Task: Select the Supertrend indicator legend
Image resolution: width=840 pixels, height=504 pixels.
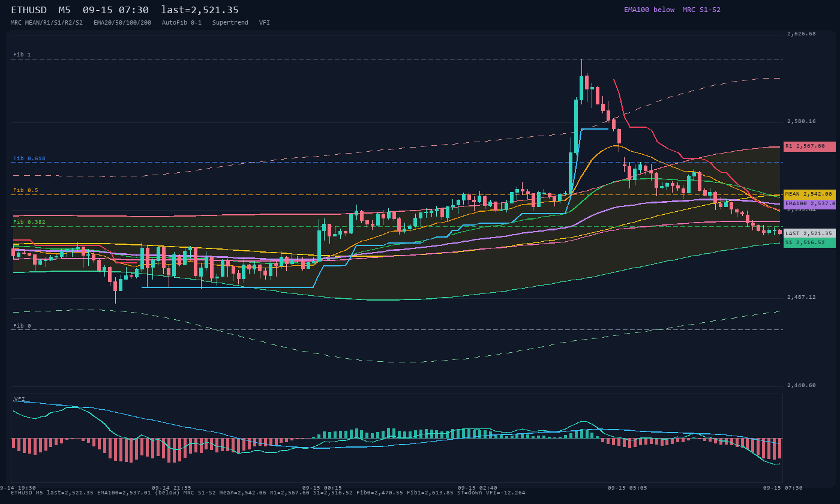Action: [230, 23]
